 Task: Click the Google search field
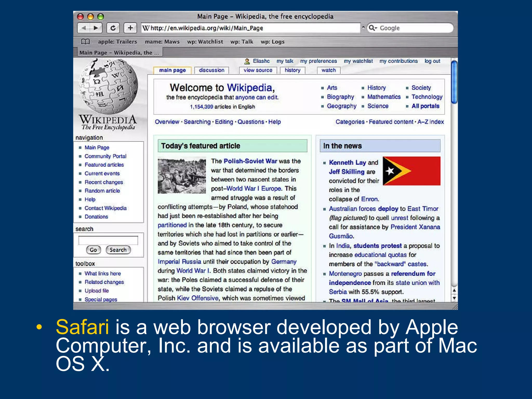click(410, 28)
